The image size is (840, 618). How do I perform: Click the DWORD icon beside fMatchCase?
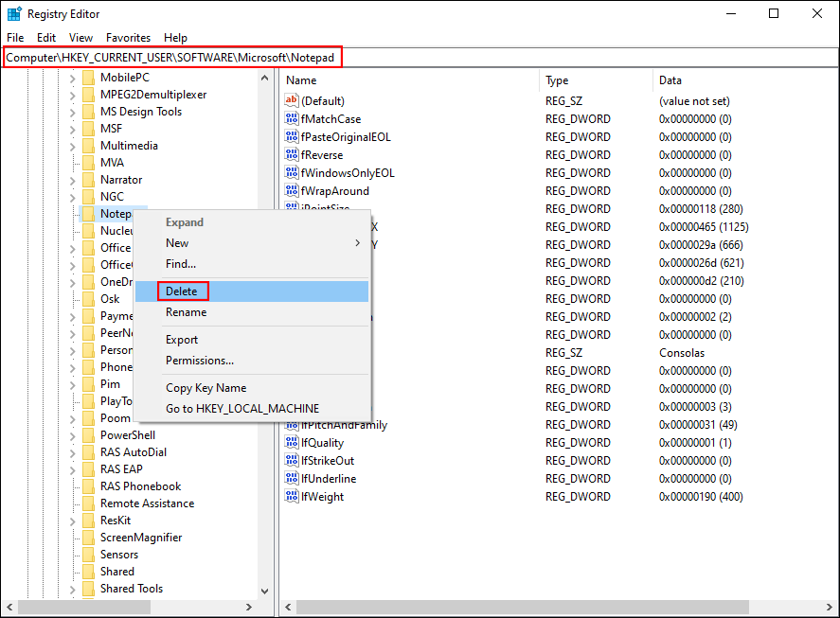coord(292,119)
